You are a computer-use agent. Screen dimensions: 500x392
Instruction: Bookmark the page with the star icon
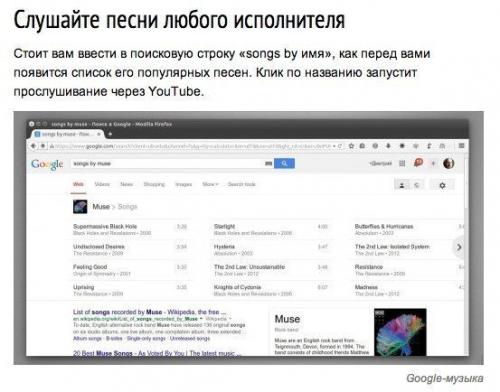pos(351,146)
